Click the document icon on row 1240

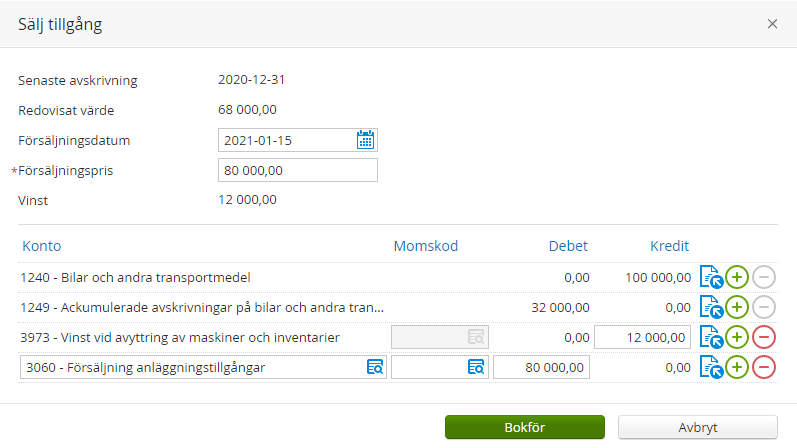(x=710, y=277)
